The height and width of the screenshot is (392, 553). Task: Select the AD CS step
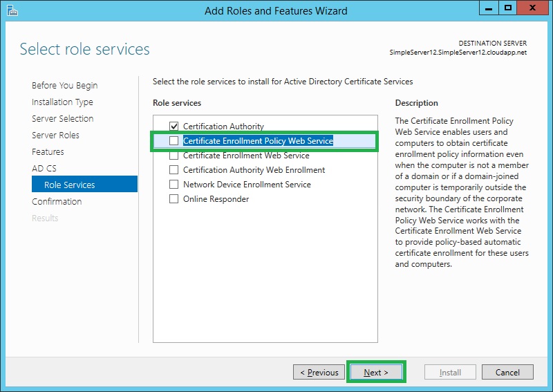coord(44,169)
